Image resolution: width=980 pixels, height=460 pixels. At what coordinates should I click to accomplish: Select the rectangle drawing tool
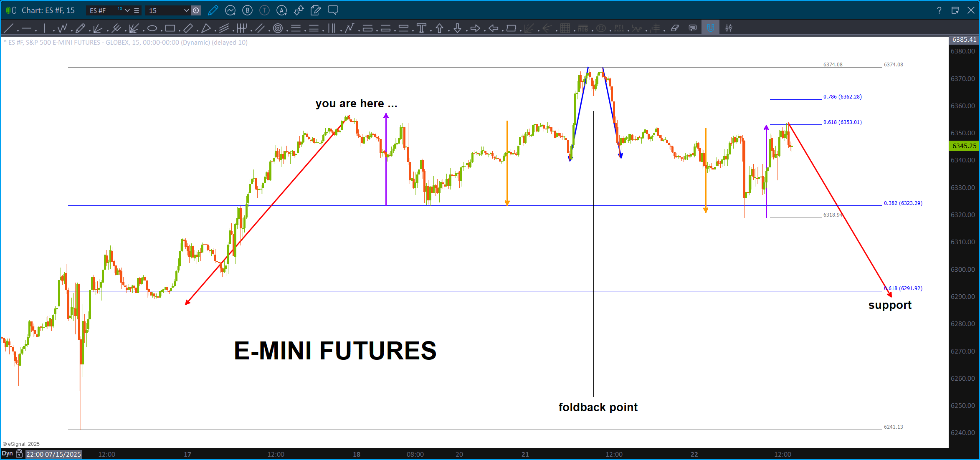point(170,28)
